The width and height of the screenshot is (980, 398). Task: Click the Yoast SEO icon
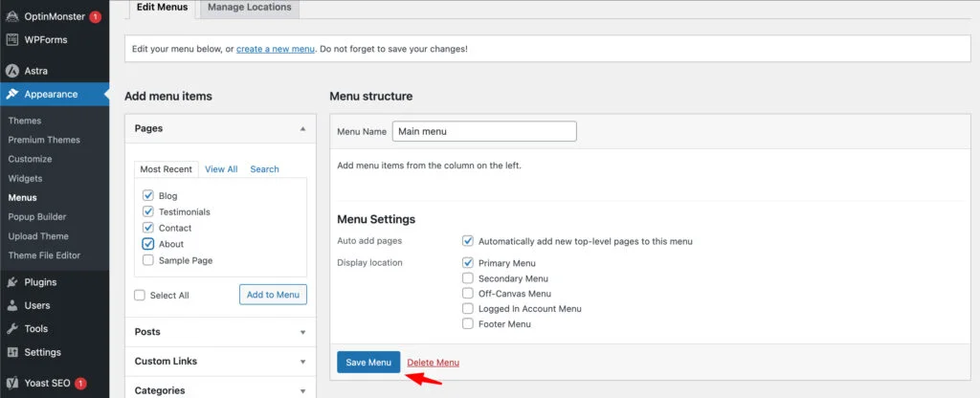[11, 383]
